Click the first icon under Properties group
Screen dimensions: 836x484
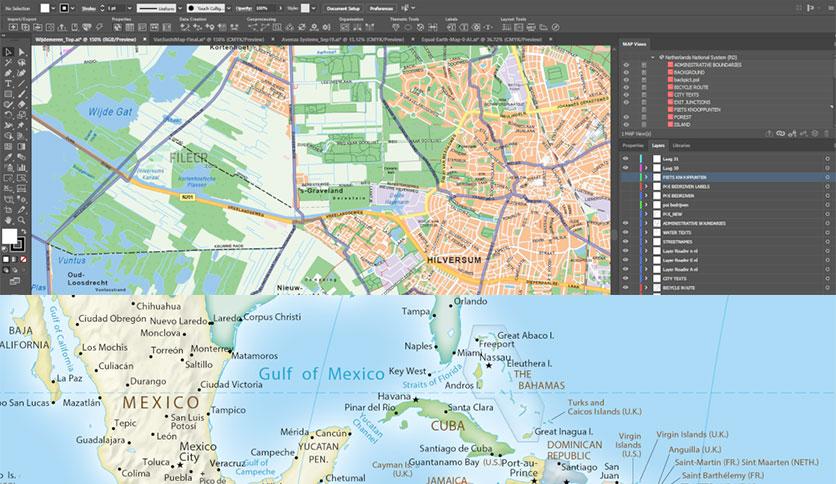click(x=117, y=27)
